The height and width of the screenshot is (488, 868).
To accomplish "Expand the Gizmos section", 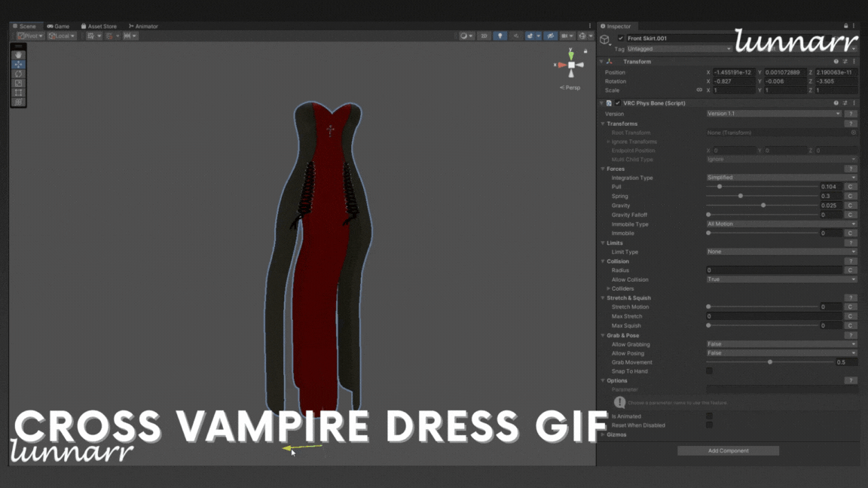I will pos(603,435).
